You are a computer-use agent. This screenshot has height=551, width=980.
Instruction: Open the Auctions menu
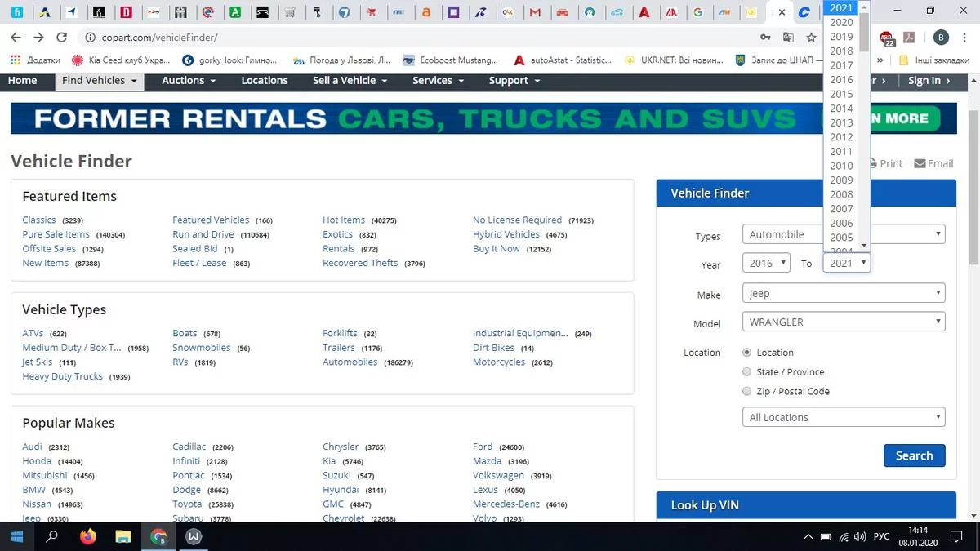coord(189,80)
